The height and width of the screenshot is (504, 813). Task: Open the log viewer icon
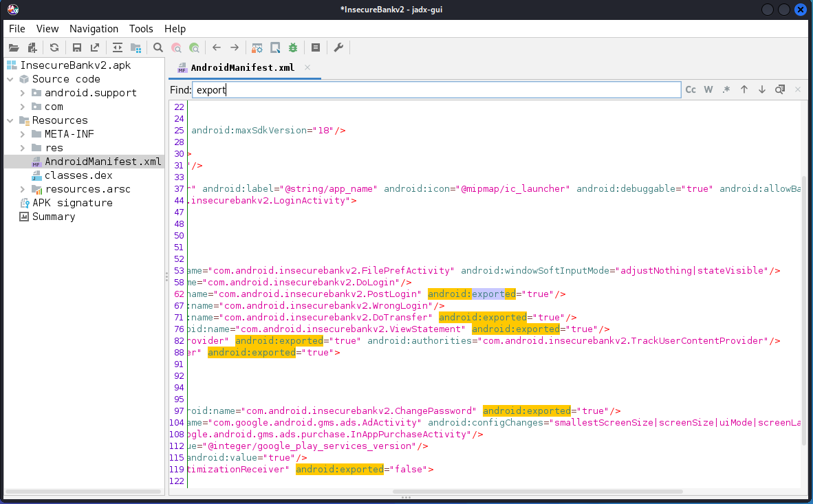(x=315, y=47)
